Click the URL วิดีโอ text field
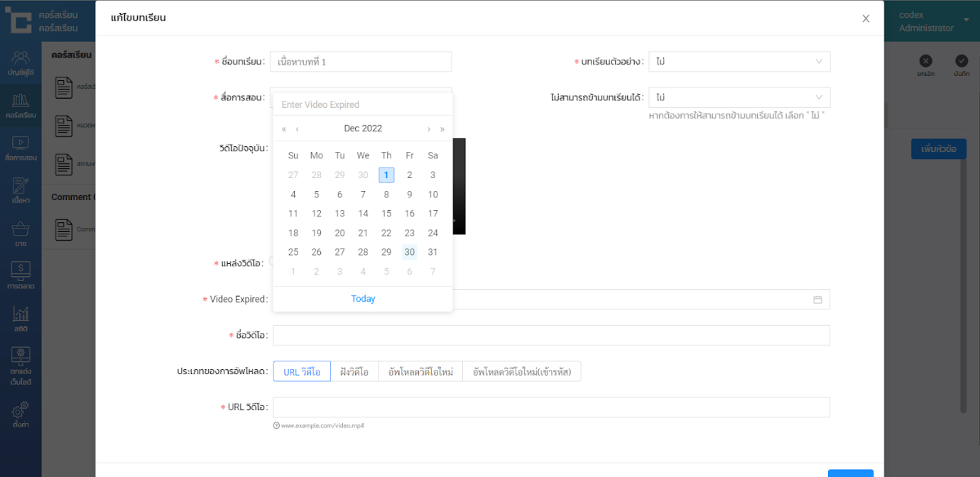Image resolution: width=980 pixels, height=477 pixels. pyautogui.click(x=551, y=407)
